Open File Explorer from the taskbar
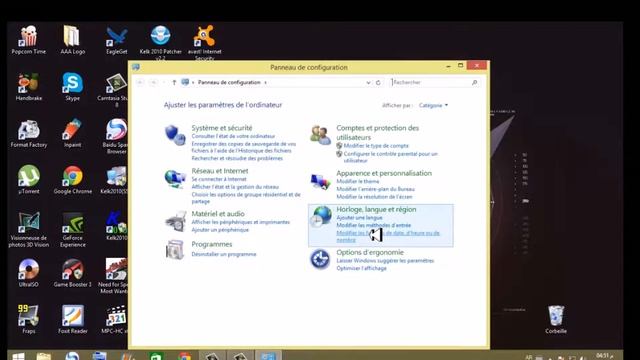The height and width of the screenshot is (360, 640). 44,356
